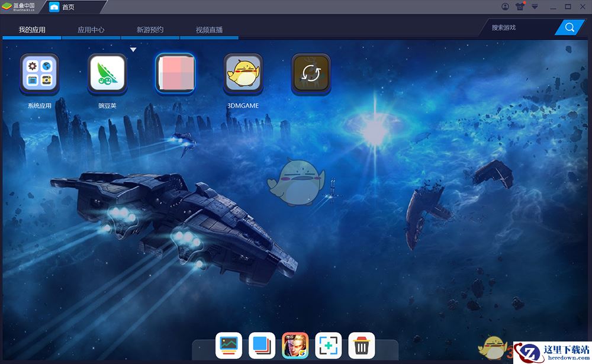The height and width of the screenshot is (364, 592).
Task: Launch the recommended hero game in dock
Action: click(x=295, y=344)
